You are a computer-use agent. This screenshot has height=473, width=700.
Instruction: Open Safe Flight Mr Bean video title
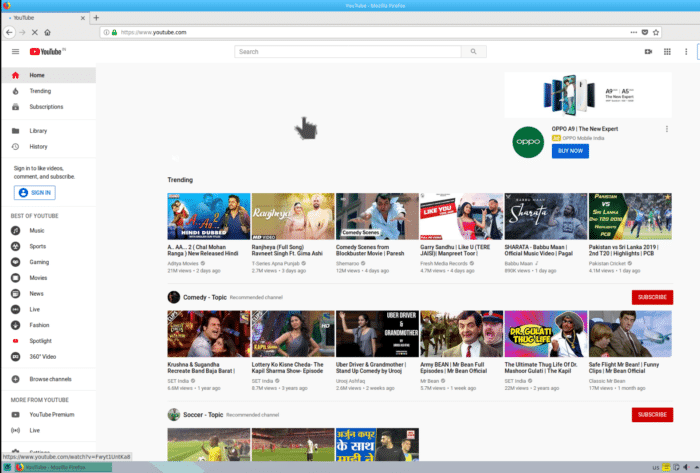click(624, 368)
